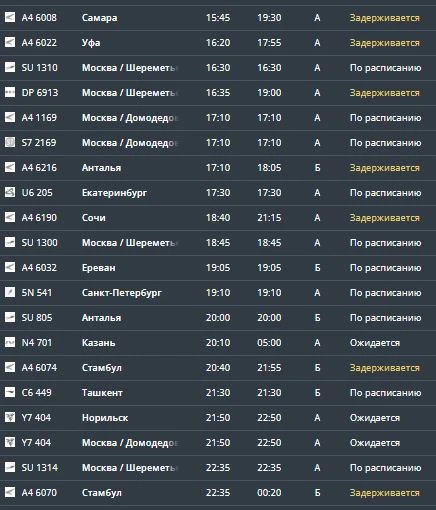Click Задерживается status for Самара flight
Image resolution: width=436 pixels, height=510 pixels.
pyautogui.click(x=384, y=18)
